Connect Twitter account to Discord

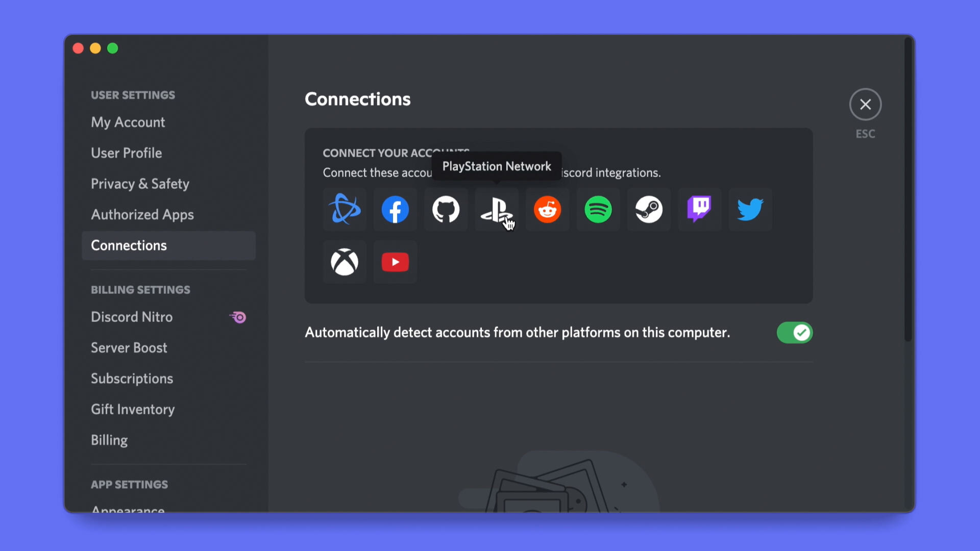coord(750,209)
